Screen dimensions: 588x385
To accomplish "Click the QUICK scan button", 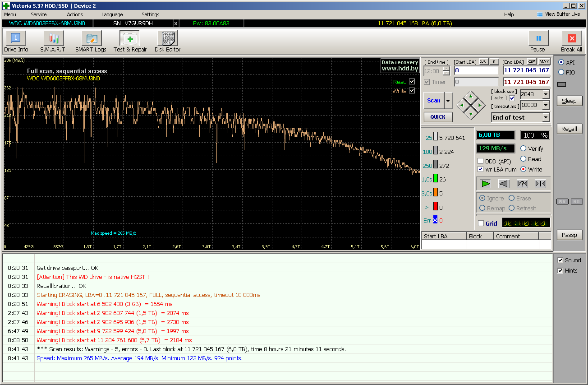I will tap(438, 117).
